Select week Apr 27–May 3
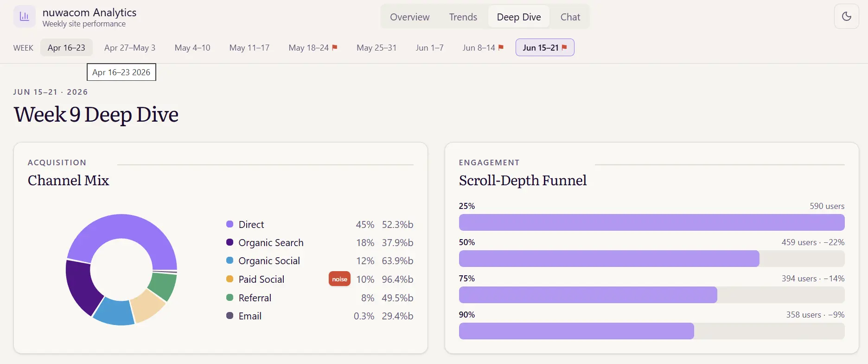The width and height of the screenshot is (868, 364). (130, 48)
